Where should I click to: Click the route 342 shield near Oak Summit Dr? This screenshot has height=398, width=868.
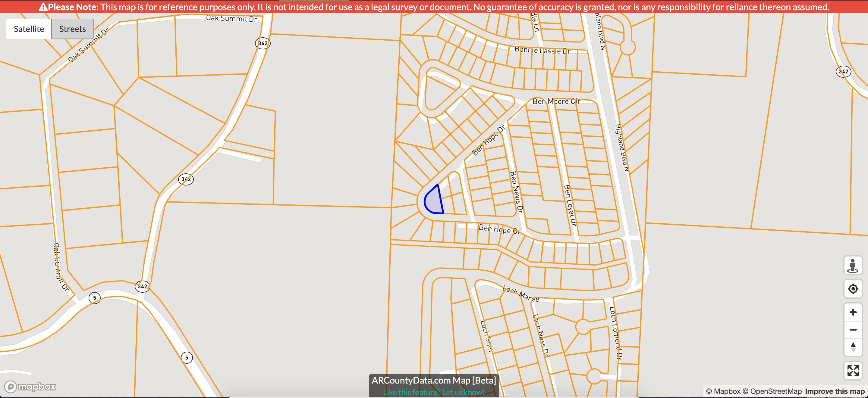(263, 43)
